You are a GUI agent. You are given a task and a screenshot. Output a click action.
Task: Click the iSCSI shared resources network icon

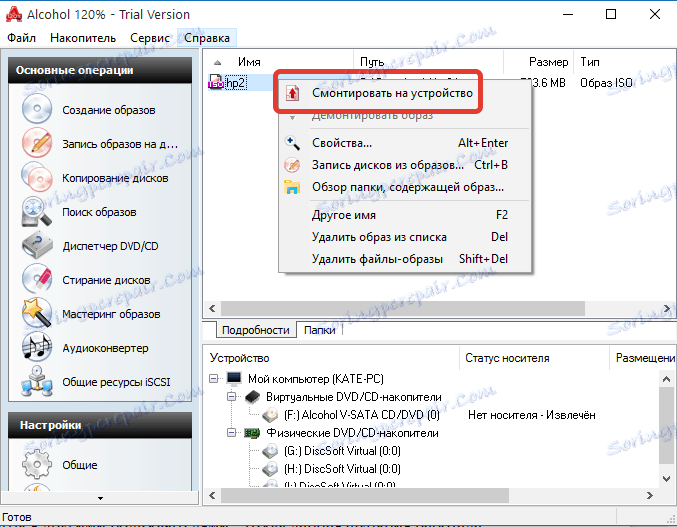tap(37, 382)
